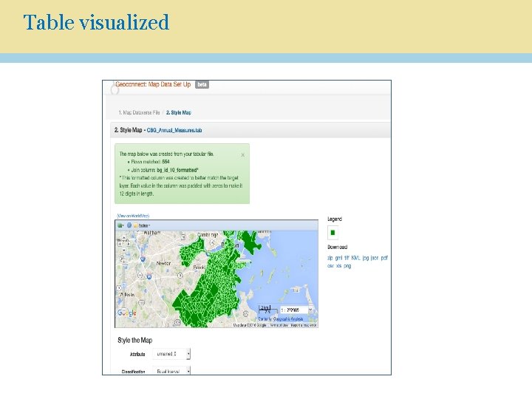This screenshot has height=399, width=532.
Task: Dismiss the green map-created notification
Action: pos(242,154)
